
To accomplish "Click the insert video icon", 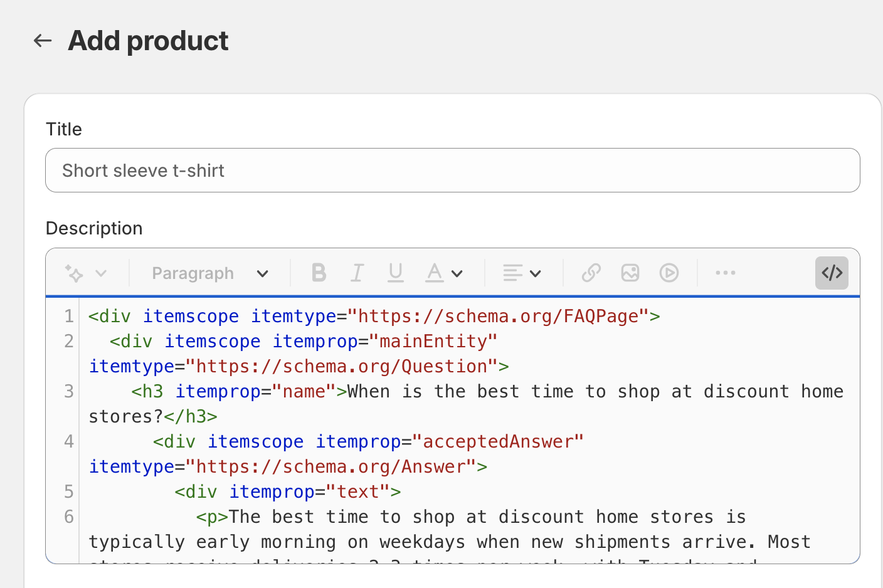I will 669,273.
